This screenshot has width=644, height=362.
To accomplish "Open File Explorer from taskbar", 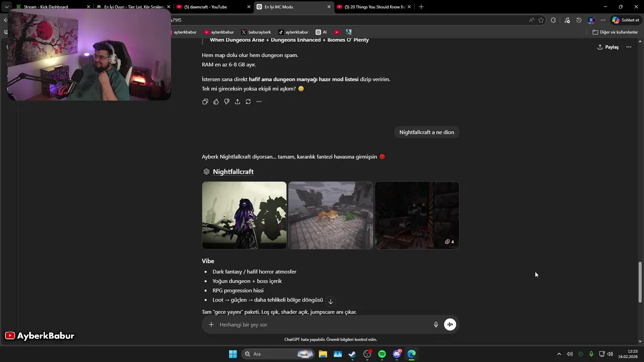I will point(323,354).
